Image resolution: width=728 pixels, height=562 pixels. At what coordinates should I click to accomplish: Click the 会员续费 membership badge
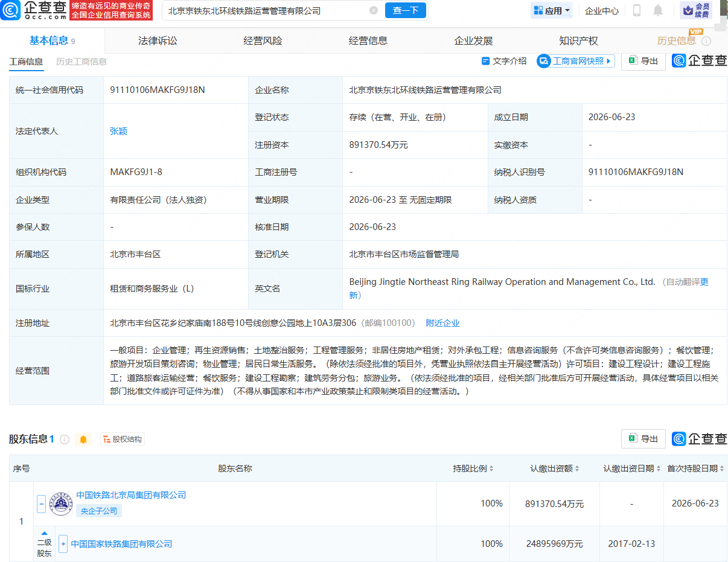tap(695, 10)
